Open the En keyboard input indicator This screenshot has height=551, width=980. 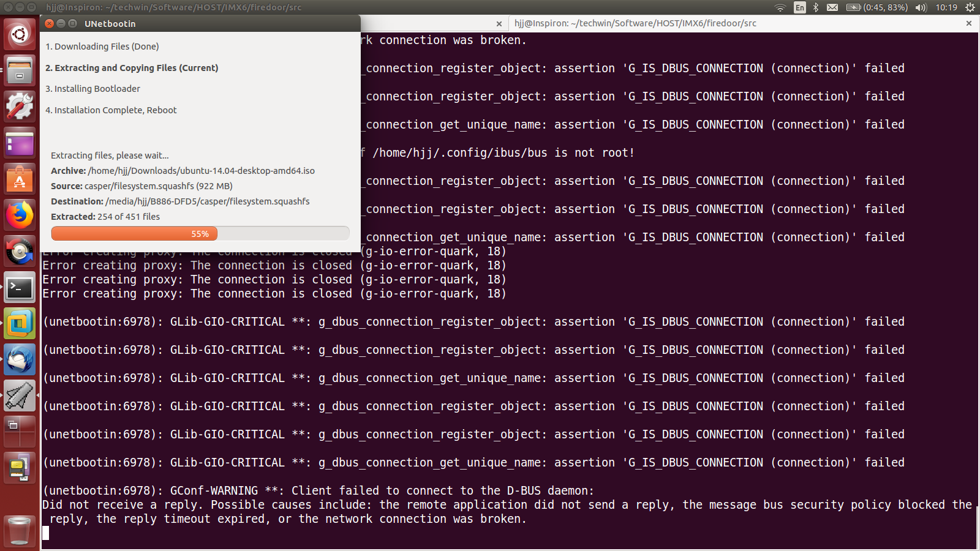point(799,7)
